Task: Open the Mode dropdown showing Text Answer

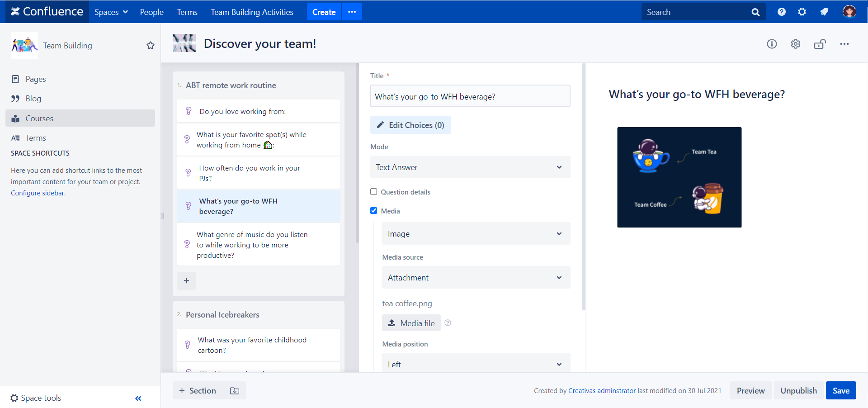Action: coord(470,167)
